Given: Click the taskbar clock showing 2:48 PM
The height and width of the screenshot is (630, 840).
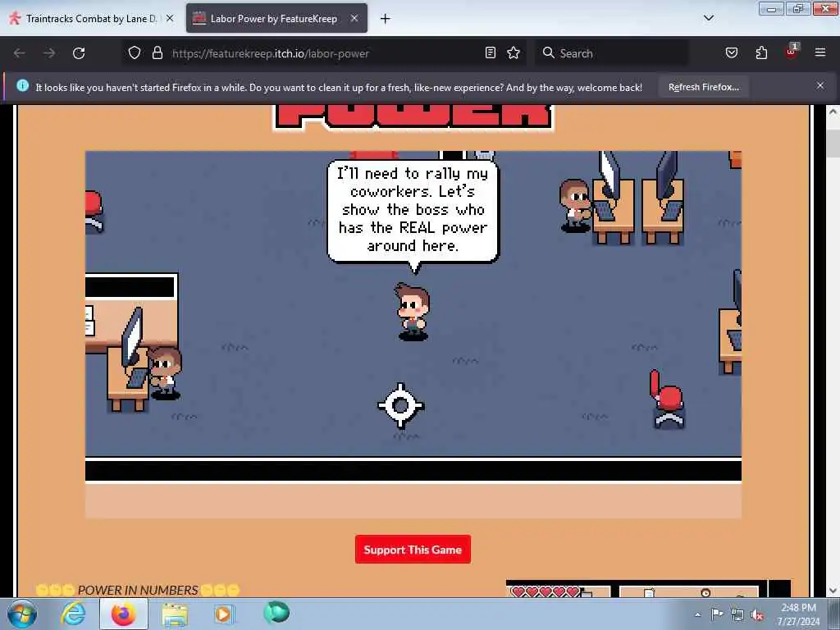Looking at the screenshot, I should tap(798, 614).
